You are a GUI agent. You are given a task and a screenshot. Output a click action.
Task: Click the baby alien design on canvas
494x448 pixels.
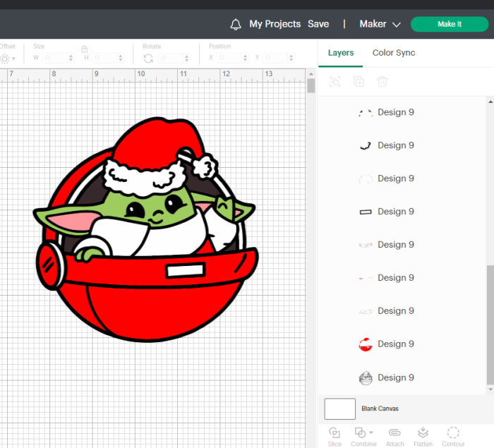146,230
